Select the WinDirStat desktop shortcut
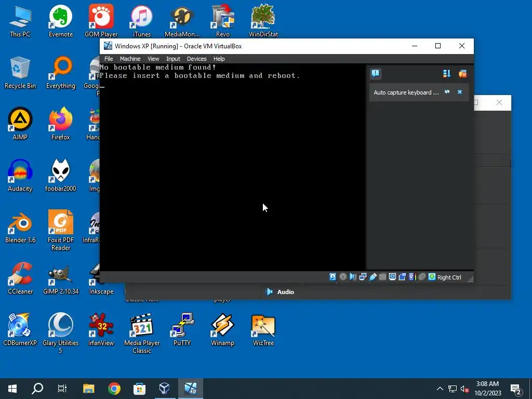This screenshot has width=532, height=399. pyautogui.click(x=263, y=21)
